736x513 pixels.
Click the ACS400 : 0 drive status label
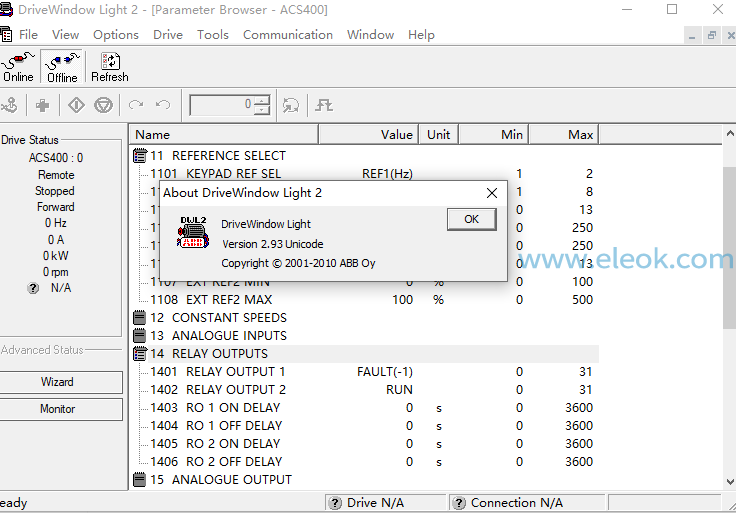56,158
